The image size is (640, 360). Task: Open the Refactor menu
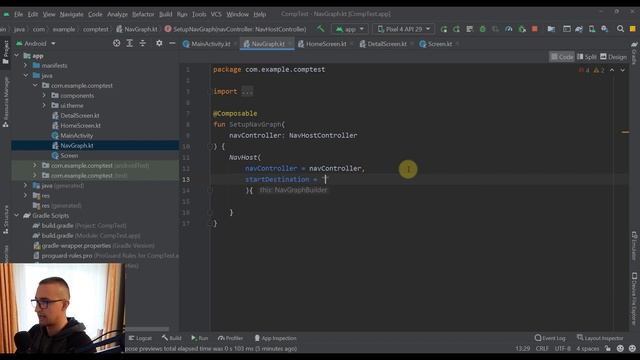(x=143, y=14)
